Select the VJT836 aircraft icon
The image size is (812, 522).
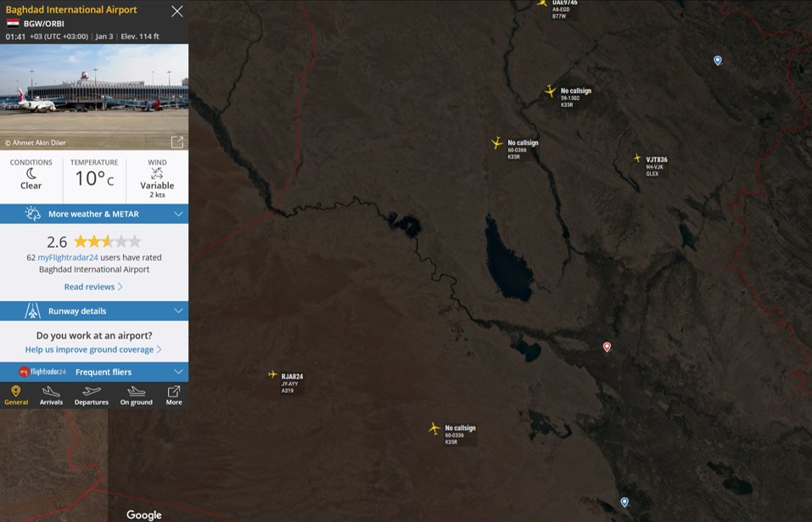click(x=637, y=158)
